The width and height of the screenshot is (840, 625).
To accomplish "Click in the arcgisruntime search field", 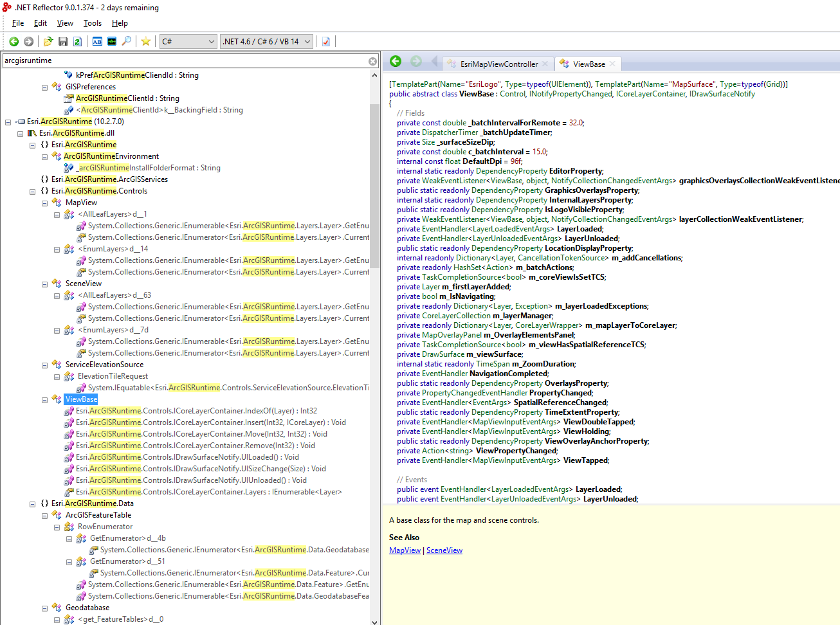I will [180, 61].
